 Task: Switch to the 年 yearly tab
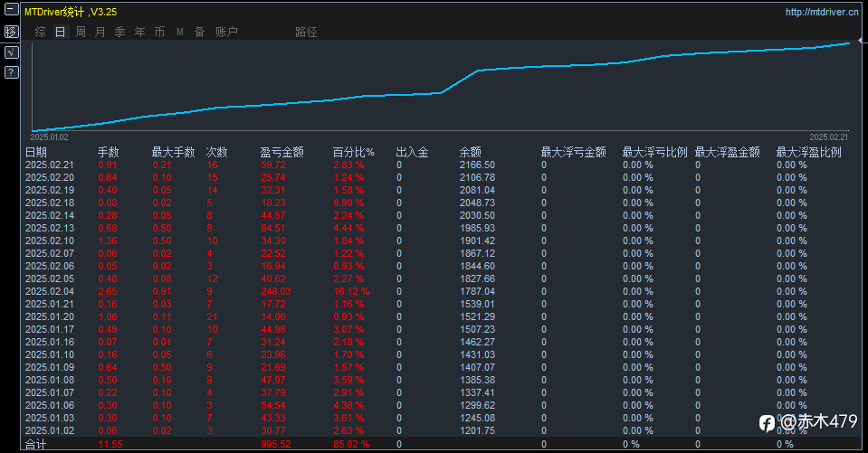pos(140,32)
